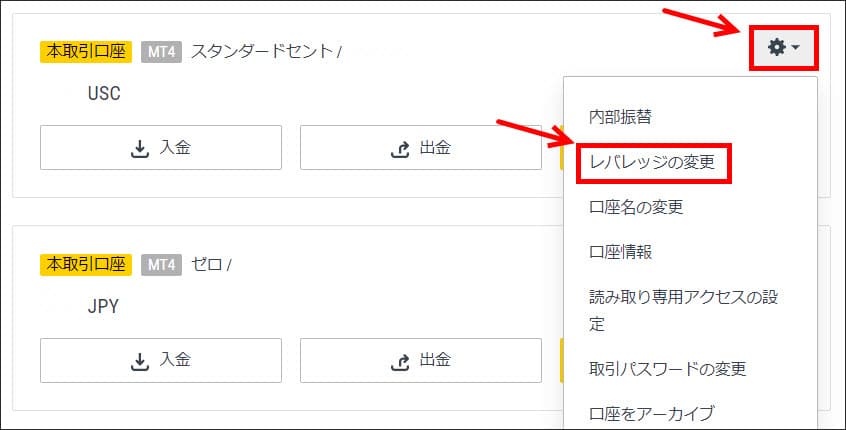The height and width of the screenshot is (430, 846).
Task: Click 本取引口座 badge on the ゼロ account
Action: 85,264
